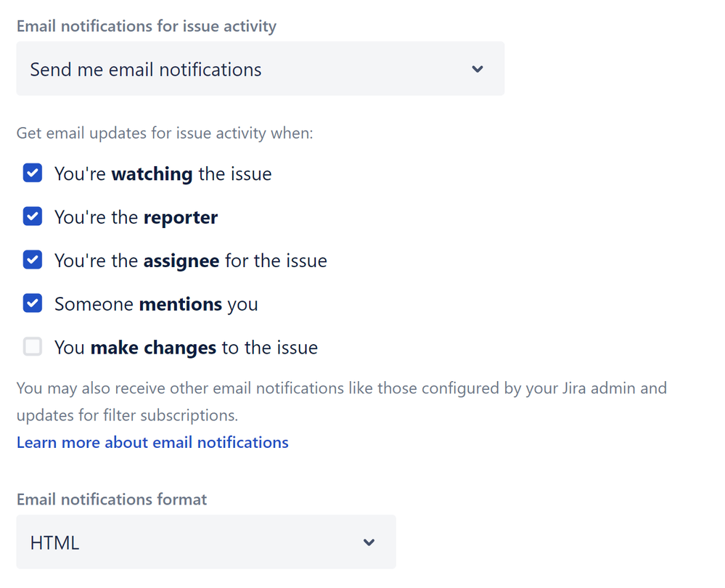
Task: Uncheck "You're the reporter" notification option
Action: pyautogui.click(x=32, y=216)
